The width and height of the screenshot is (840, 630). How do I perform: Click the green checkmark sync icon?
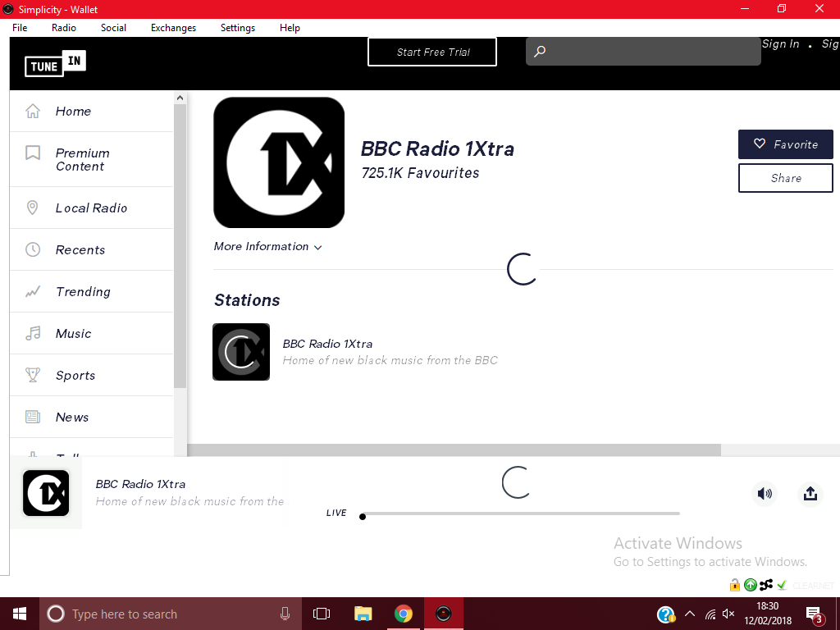782,585
